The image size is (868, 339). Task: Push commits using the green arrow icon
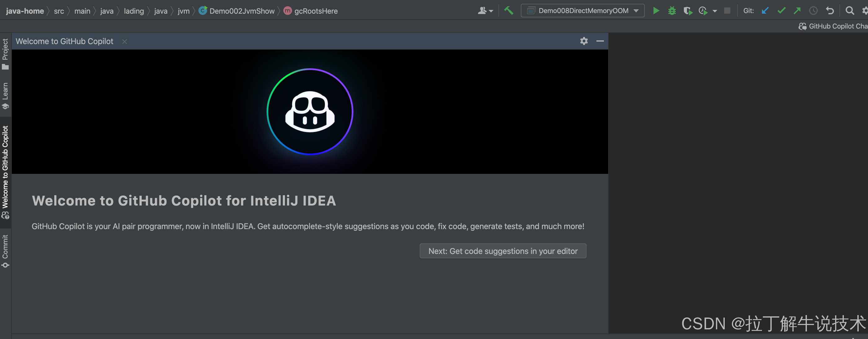pos(797,11)
